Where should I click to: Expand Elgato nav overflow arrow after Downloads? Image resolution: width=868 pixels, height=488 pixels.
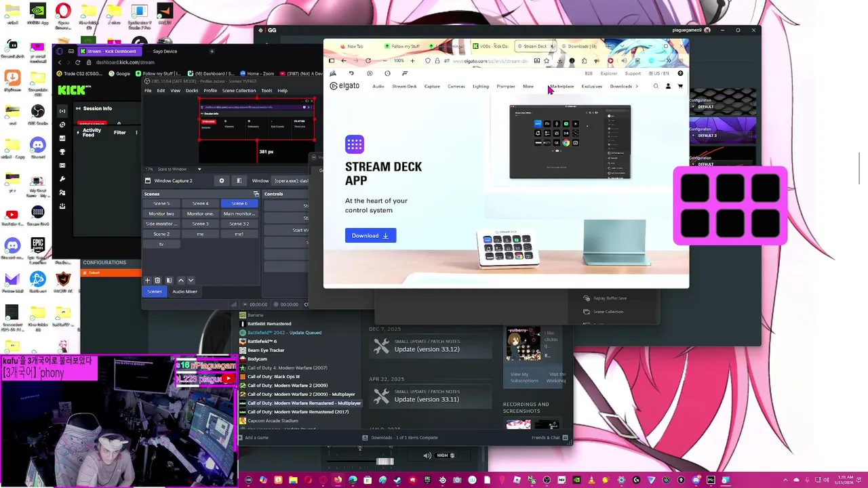(636, 86)
